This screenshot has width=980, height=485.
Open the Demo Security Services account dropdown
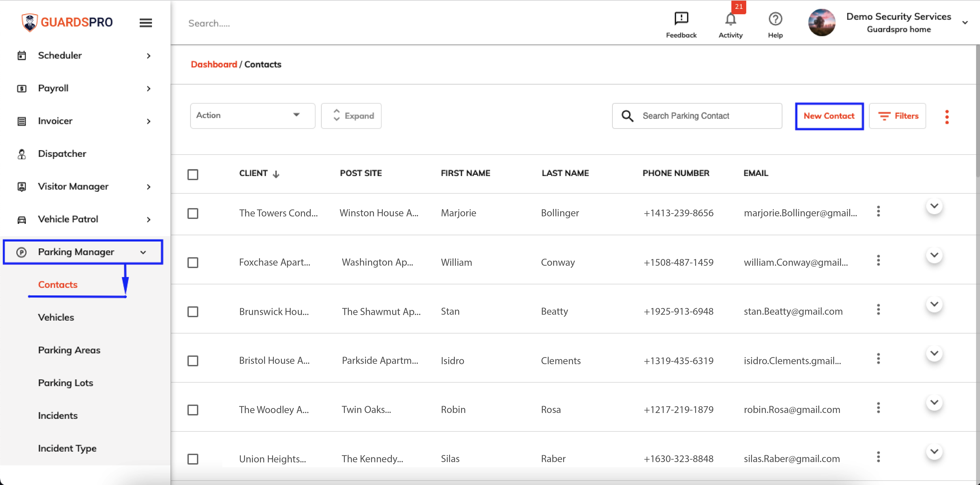tap(965, 23)
